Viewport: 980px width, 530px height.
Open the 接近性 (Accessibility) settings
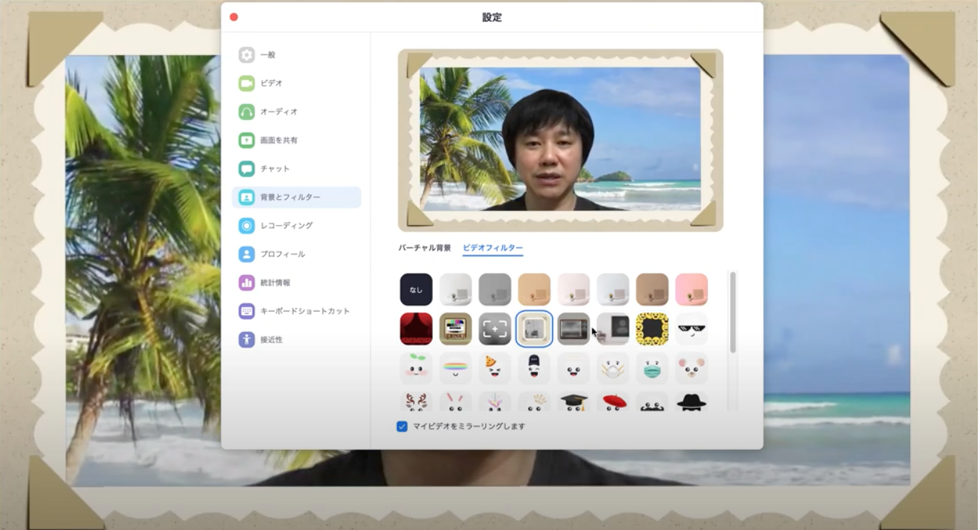coord(296,340)
